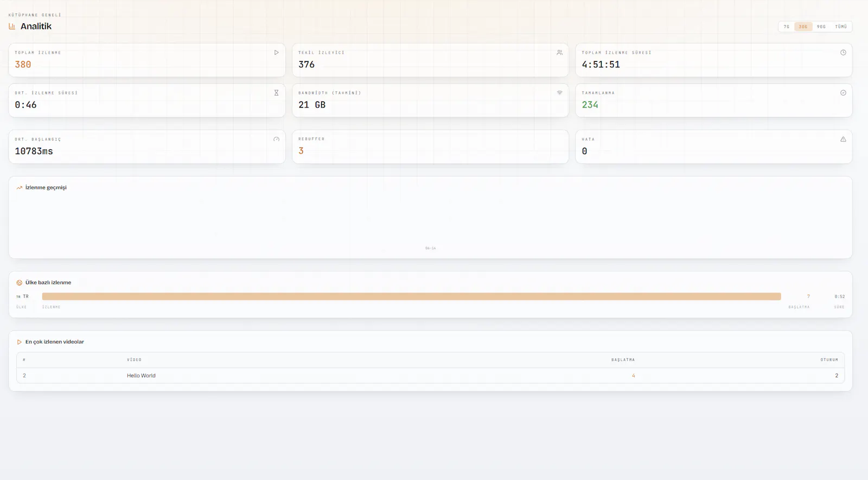Click the VİDEO column header
This screenshot has height=480, width=868.
(134, 360)
